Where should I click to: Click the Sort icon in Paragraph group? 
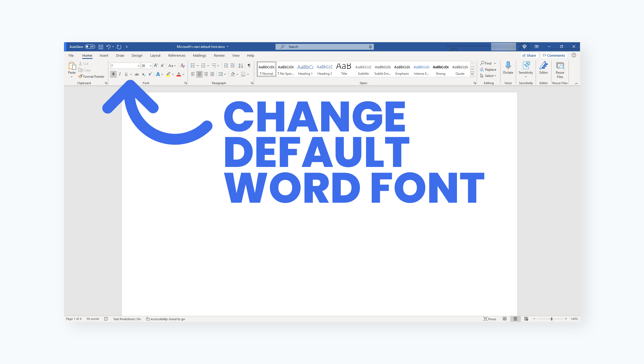pos(241,66)
